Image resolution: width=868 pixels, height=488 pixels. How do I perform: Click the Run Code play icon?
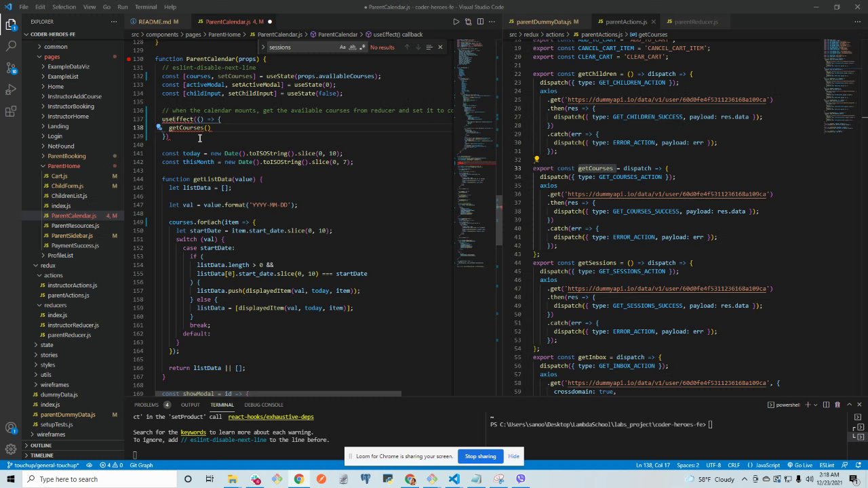[x=456, y=22]
